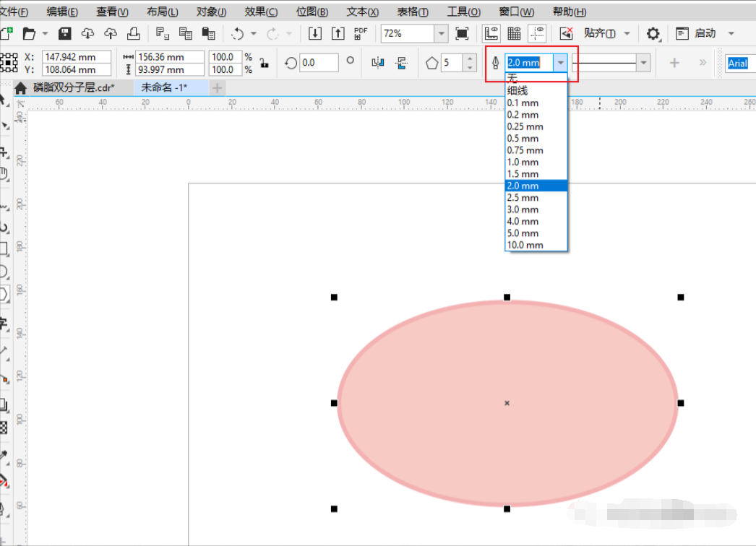Open options with the gear icon

tap(653, 34)
